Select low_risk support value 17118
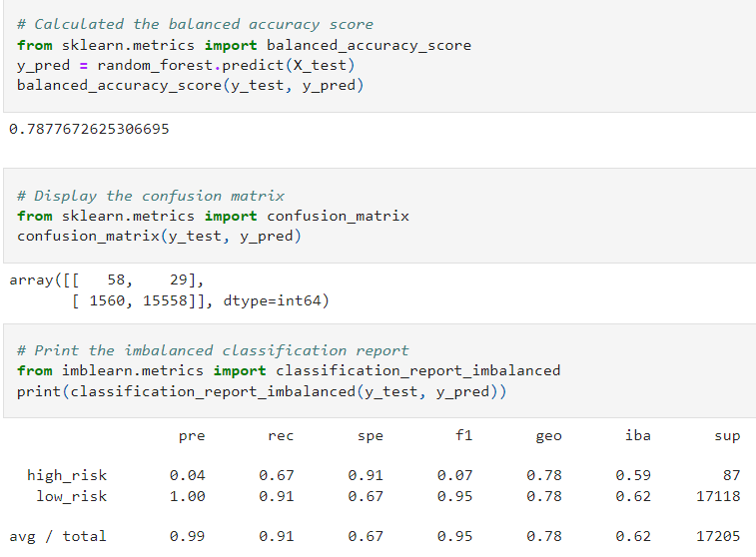This screenshot has width=756, height=557. point(718,496)
